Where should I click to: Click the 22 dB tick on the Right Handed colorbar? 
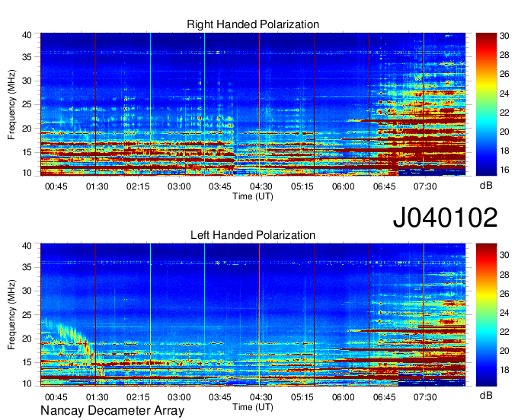tap(504, 113)
